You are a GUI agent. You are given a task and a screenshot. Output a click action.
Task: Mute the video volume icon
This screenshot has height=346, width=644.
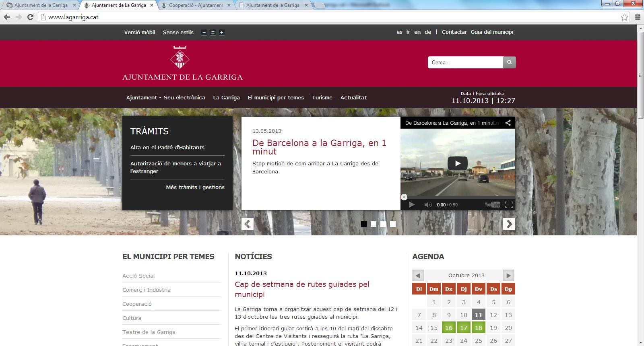tap(427, 205)
